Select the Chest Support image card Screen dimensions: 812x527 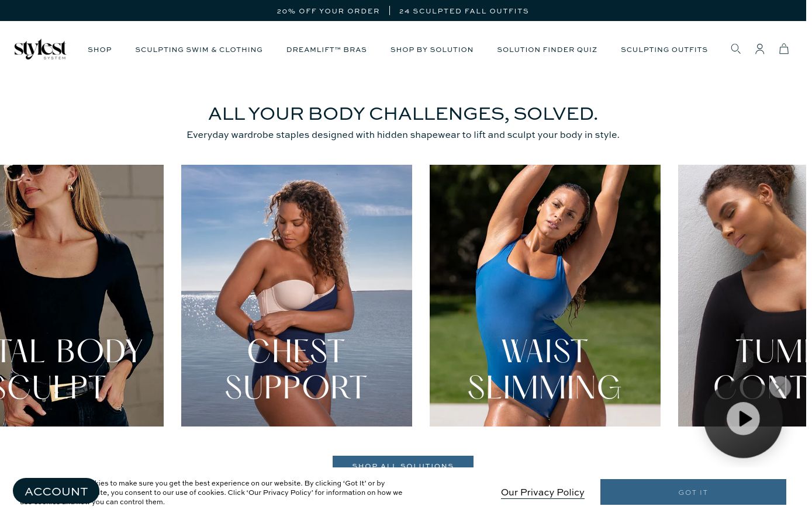coord(296,296)
